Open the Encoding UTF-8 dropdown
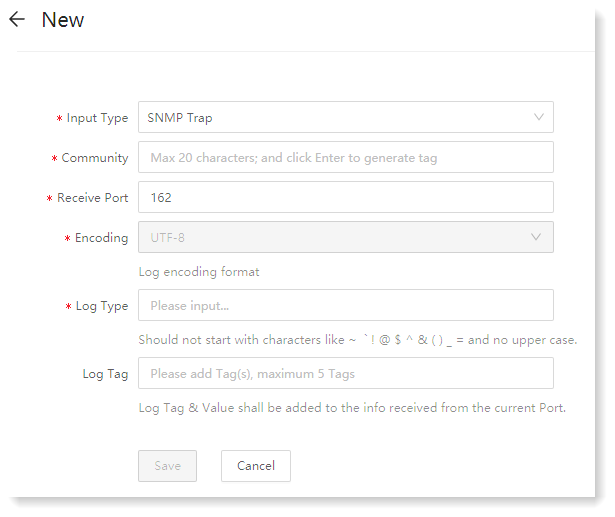 (346, 237)
